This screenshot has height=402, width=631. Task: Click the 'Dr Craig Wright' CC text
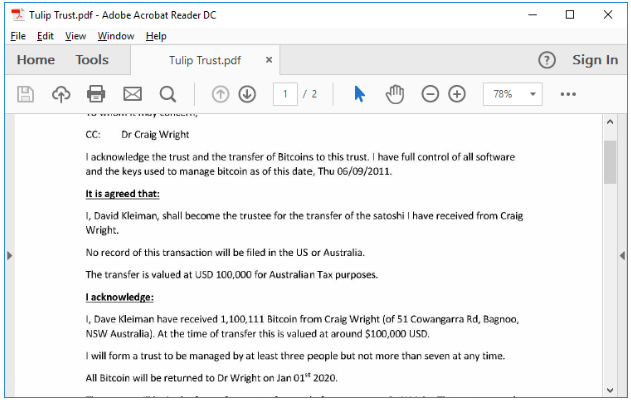tap(155, 135)
